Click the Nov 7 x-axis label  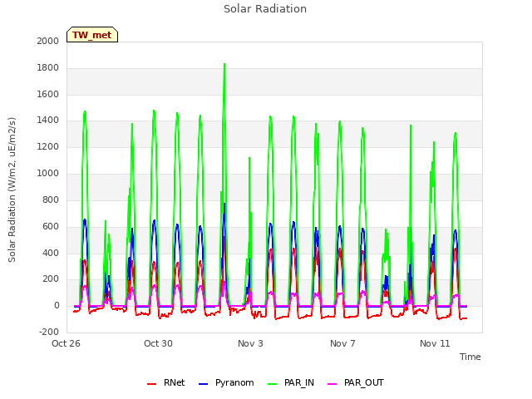[x=342, y=343]
